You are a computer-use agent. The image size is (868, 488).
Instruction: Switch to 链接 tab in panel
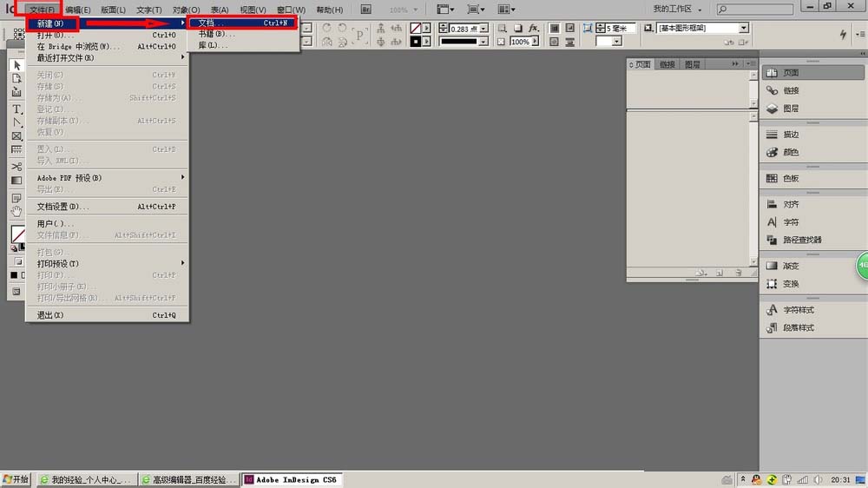pyautogui.click(x=667, y=65)
